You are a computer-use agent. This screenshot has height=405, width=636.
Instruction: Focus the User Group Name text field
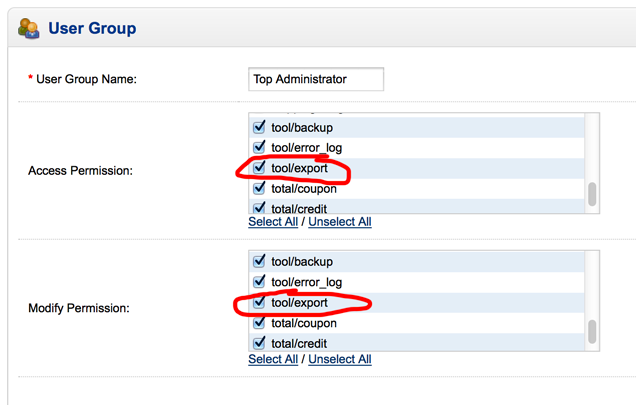click(316, 79)
